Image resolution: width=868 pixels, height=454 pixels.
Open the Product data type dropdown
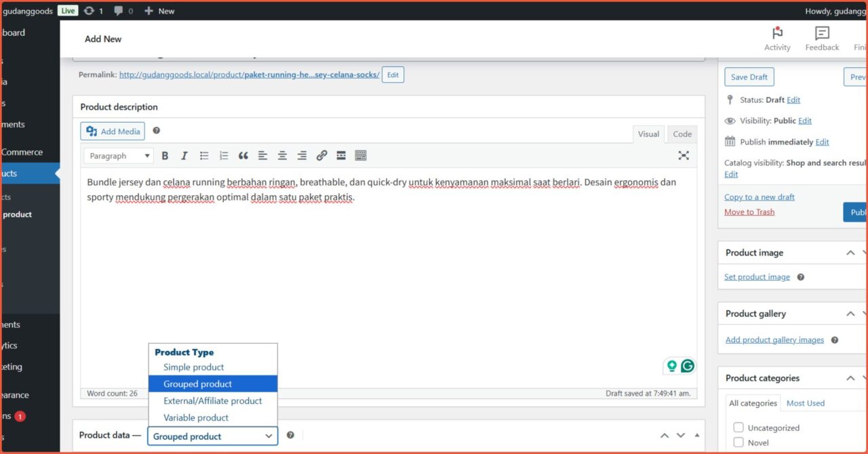coord(212,436)
